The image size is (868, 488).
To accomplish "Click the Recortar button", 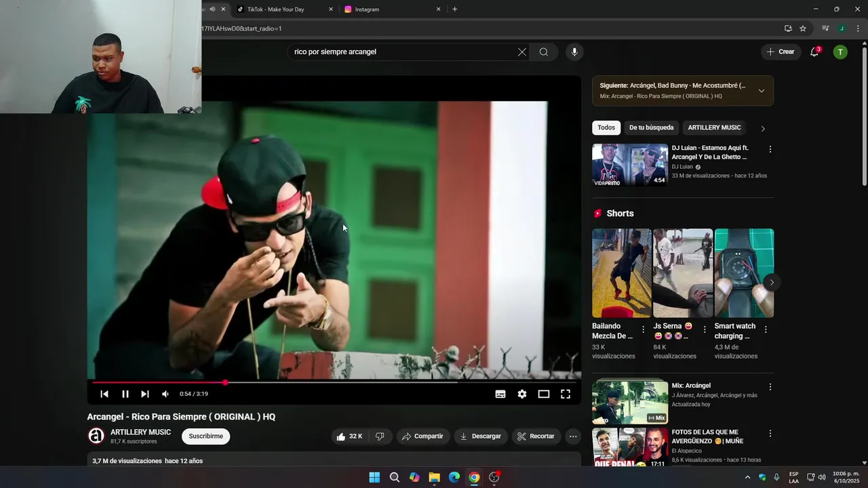I will [536, 436].
